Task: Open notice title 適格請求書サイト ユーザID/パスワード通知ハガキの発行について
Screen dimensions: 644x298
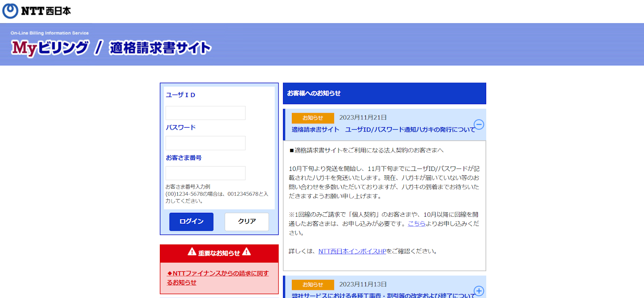Action: tap(383, 129)
